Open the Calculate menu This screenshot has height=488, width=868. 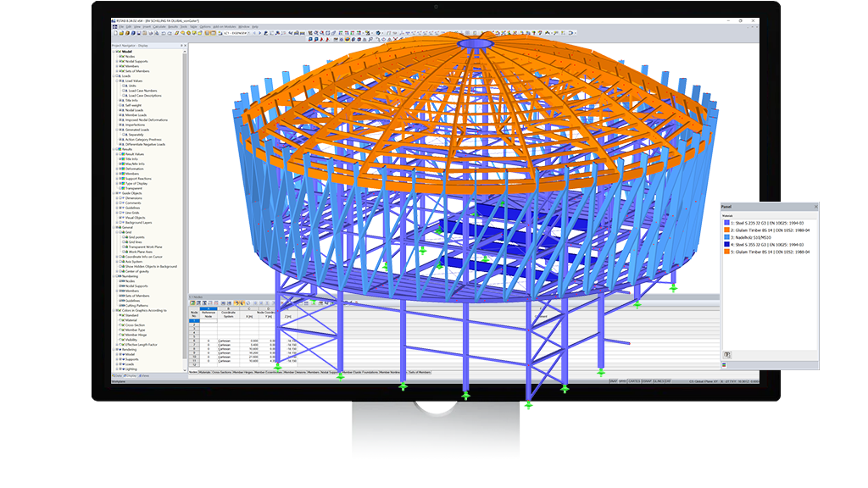click(159, 26)
